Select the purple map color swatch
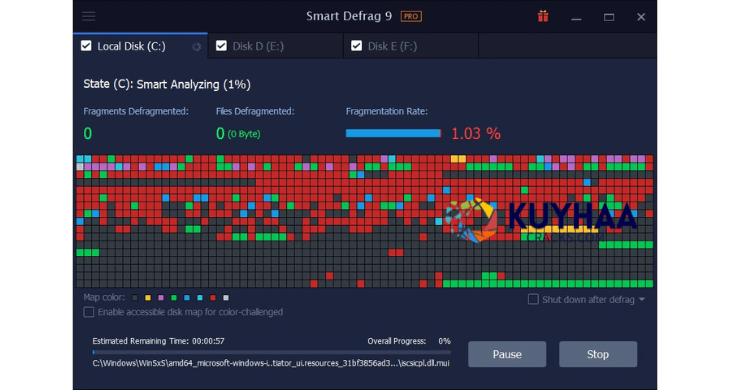Screen dimensions: 730x390 point(161,297)
